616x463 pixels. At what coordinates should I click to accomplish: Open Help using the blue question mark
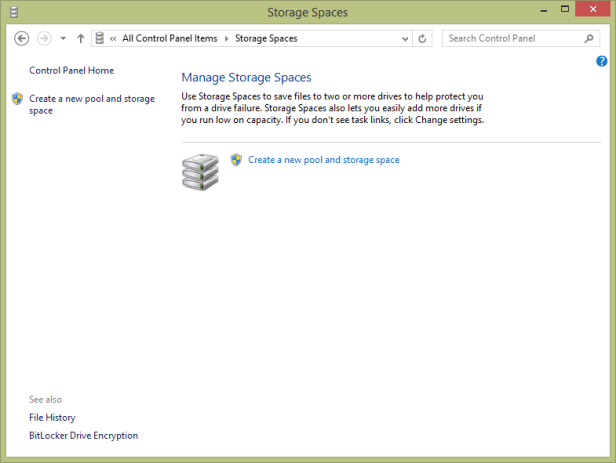click(x=602, y=62)
